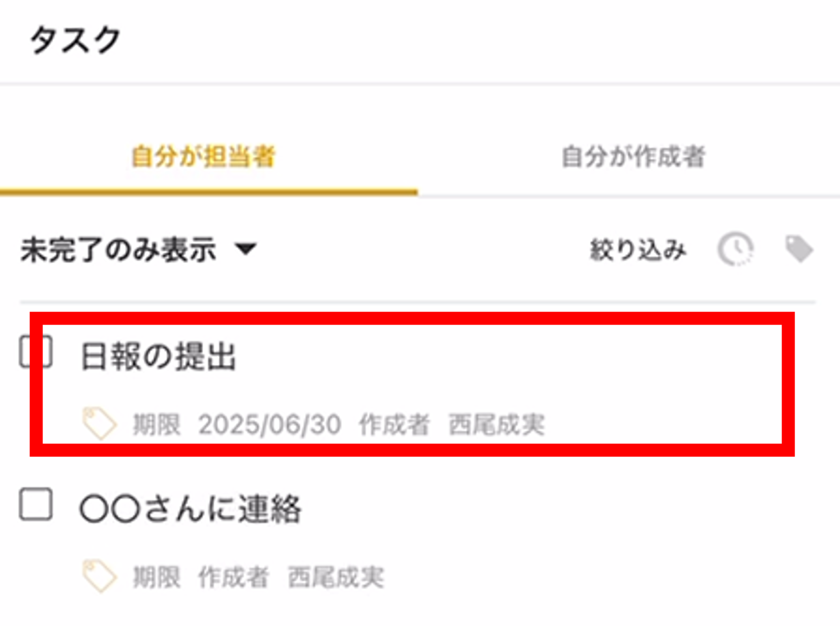Check the ○○さんに連絡 task checkbox
The height and width of the screenshot is (626, 840).
[x=36, y=504]
